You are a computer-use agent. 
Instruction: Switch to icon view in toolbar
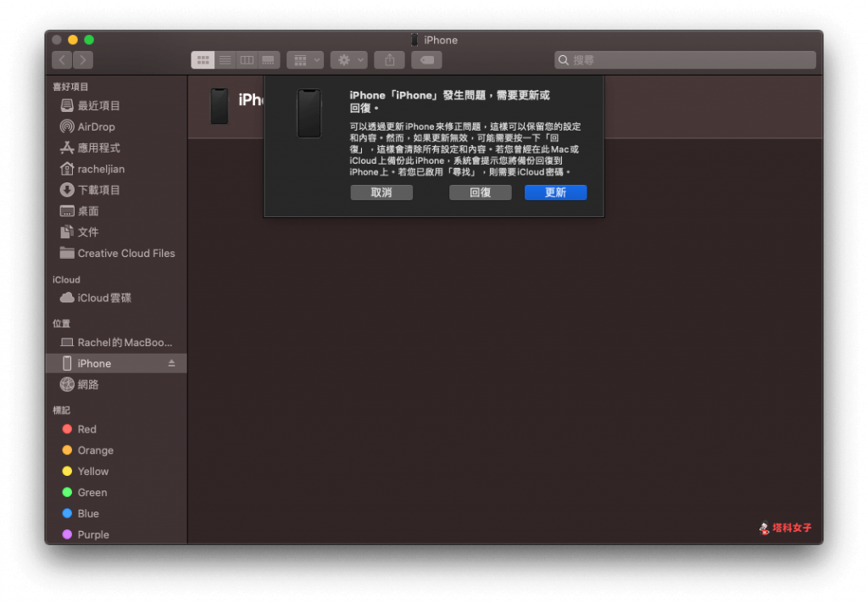click(203, 60)
